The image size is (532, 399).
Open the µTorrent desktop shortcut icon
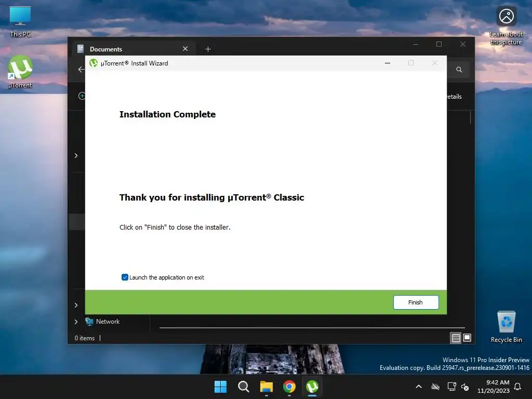point(20,72)
